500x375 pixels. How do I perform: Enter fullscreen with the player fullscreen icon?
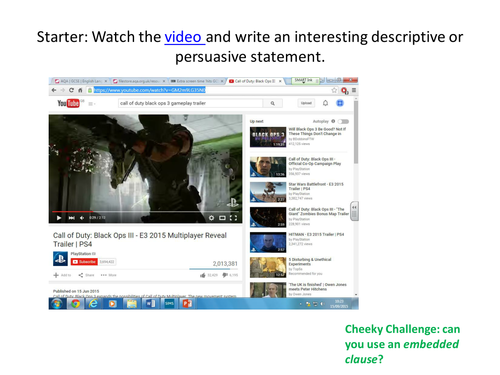(x=233, y=218)
